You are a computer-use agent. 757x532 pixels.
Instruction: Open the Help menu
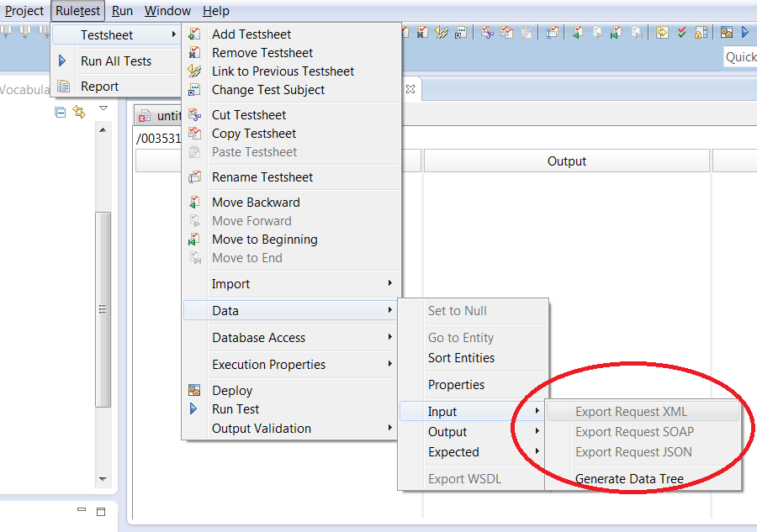tap(216, 11)
